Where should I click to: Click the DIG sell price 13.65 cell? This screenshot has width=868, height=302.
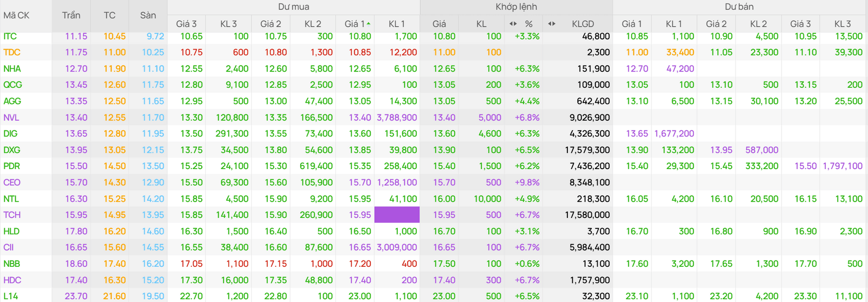(x=637, y=133)
